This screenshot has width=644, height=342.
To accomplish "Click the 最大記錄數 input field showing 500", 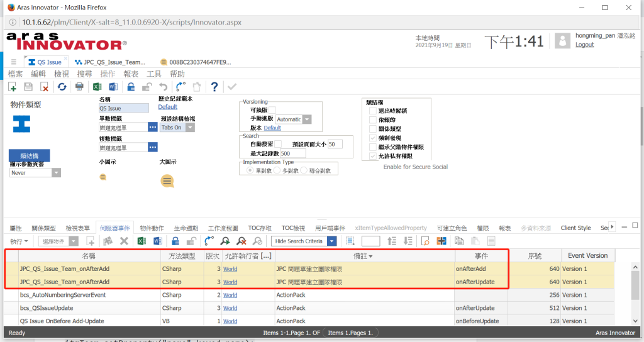I will point(292,153).
